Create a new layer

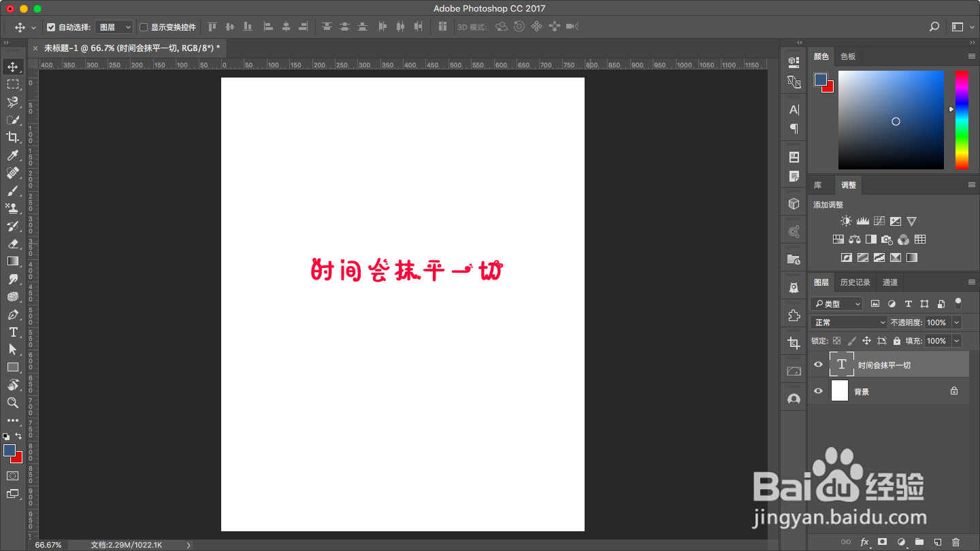938,542
